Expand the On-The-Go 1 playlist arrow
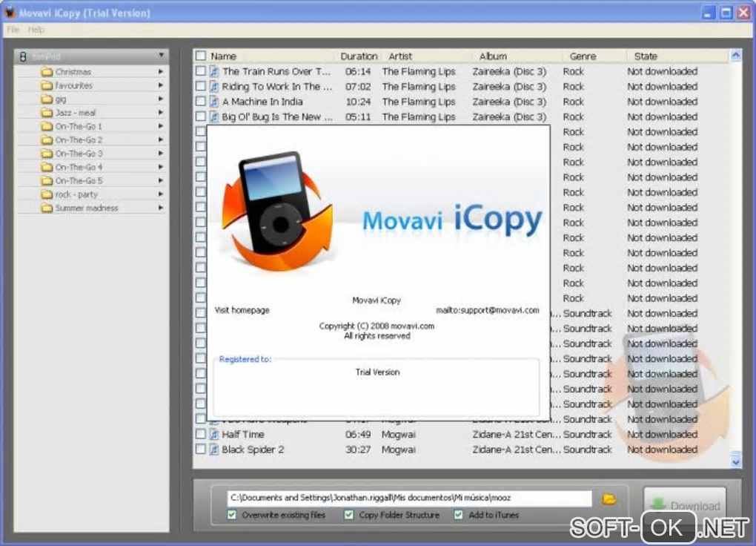This screenshot has height=546, width=756. [161, 126]
